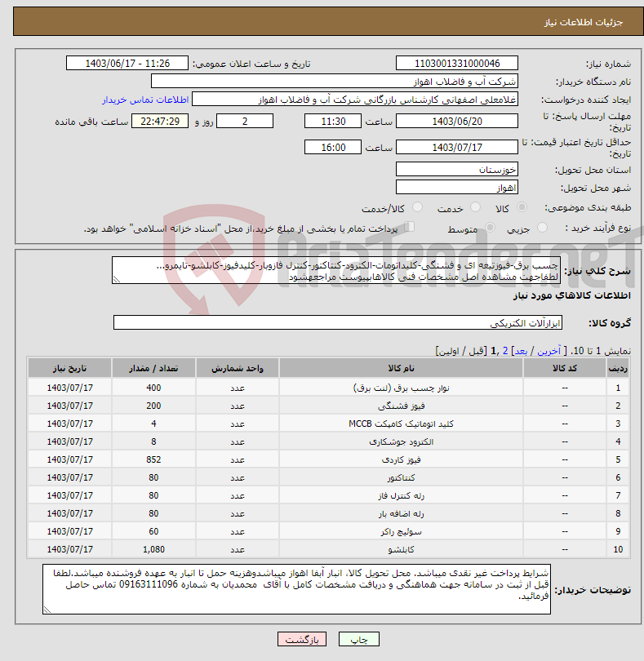Click the واحد شمارش column header
Viewport: 644px width, 661px height.
tap(238, 368)
